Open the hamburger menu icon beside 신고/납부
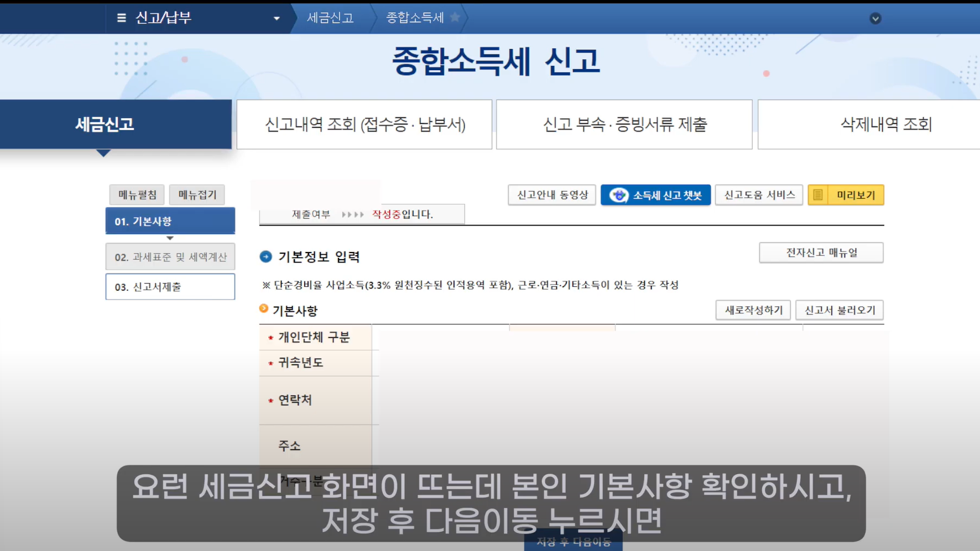Screen dimensions: 980x551 122,18
